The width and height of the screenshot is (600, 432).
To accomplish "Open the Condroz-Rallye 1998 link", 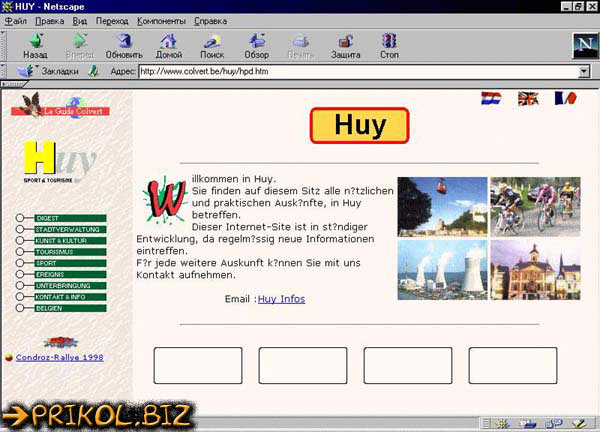I will pyautogui.click(x=58, y=357).
